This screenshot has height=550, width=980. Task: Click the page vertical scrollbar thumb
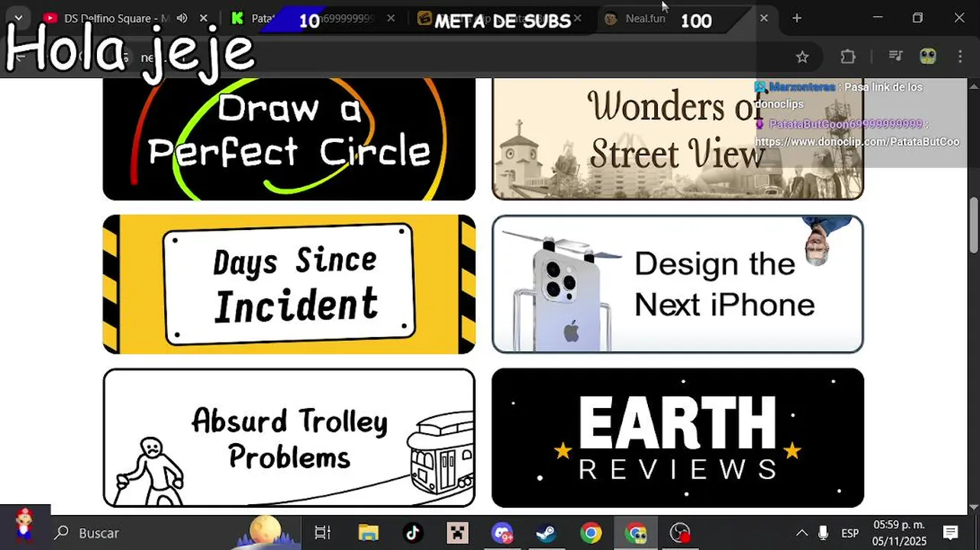(x=974, y=225)
